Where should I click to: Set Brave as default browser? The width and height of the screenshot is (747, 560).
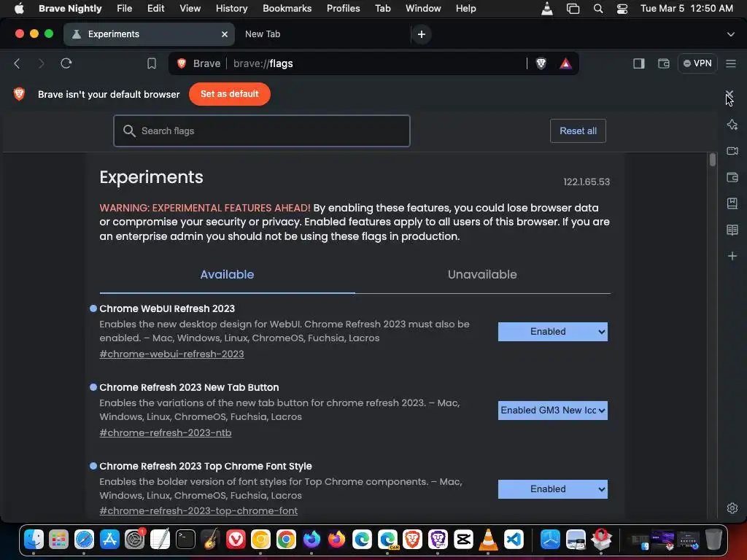click(230, 94)
